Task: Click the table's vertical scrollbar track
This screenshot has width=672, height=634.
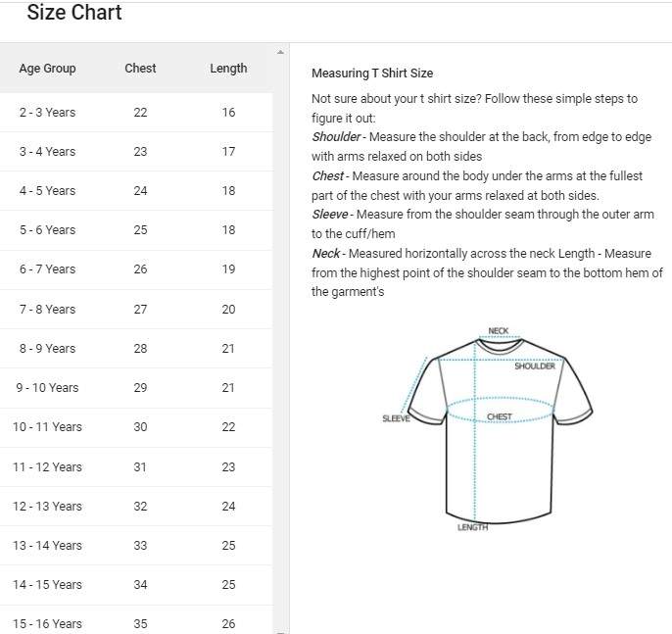Action: pos(280,341)
